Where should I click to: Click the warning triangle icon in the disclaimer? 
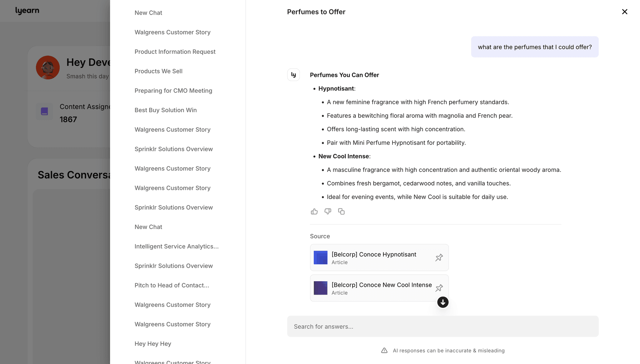384,351
